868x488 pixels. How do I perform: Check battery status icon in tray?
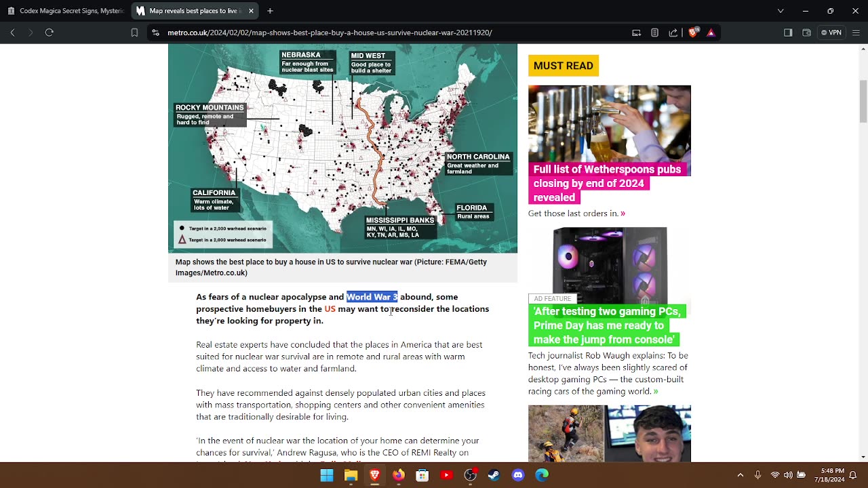tap(801, 475)
